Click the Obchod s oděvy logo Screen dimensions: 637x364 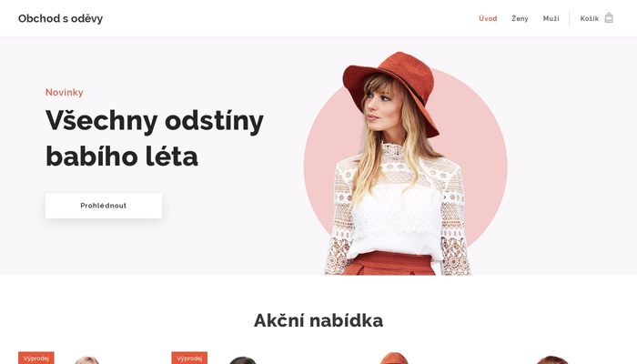(x=61, y=19)
